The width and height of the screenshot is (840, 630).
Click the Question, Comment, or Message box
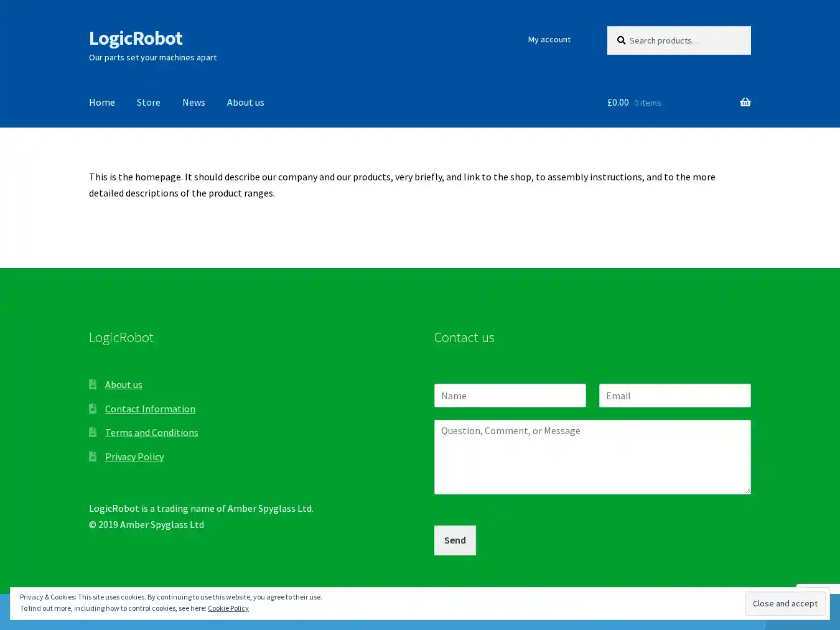click(x=592, y=456)
